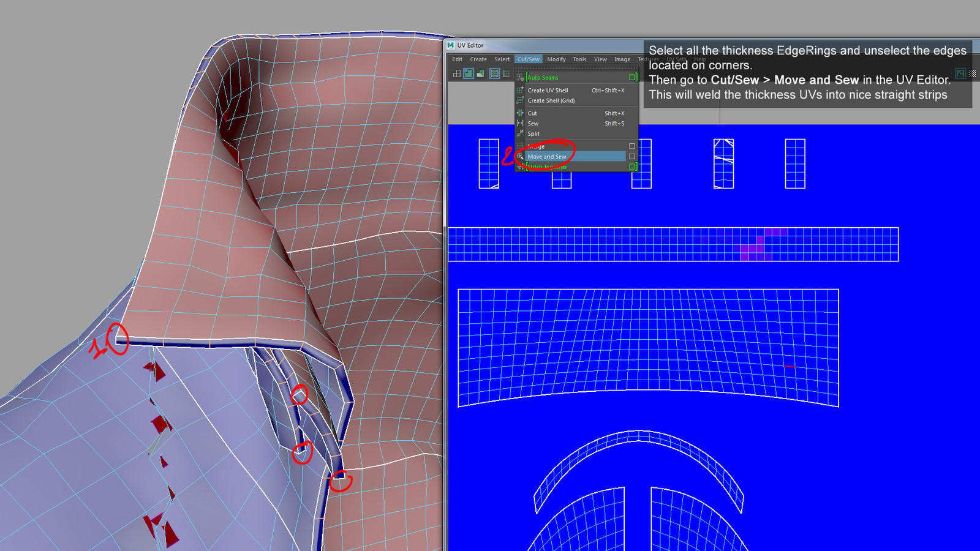Click dotted tear-off strip atop Cut/Sew menu
Viewport: 980px width, 551px height.
[x=576, y=69]
